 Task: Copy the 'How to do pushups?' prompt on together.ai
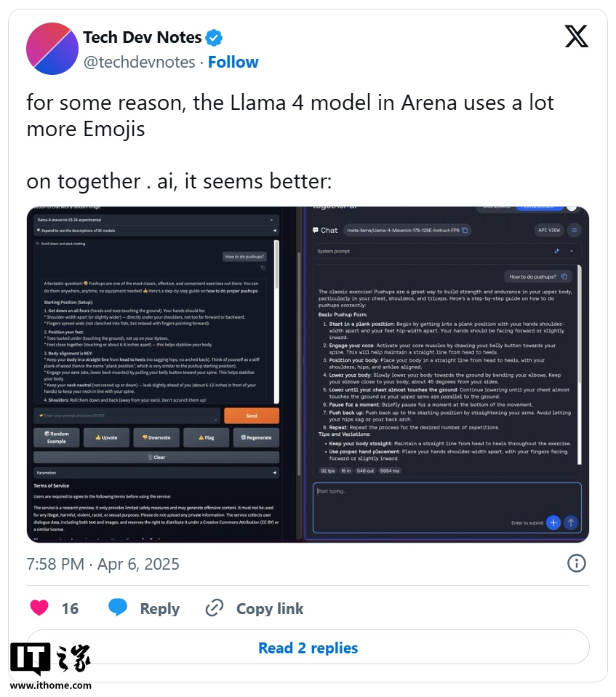click(x=564, y=276)
